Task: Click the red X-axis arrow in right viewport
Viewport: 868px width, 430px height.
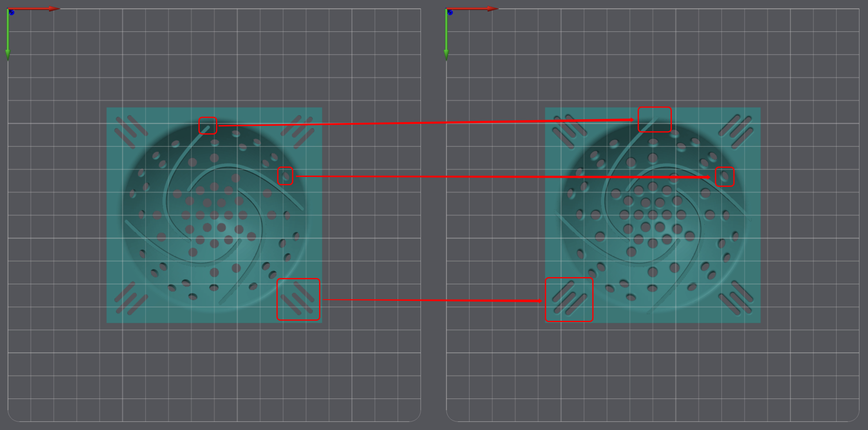Action: coord(473,9)
